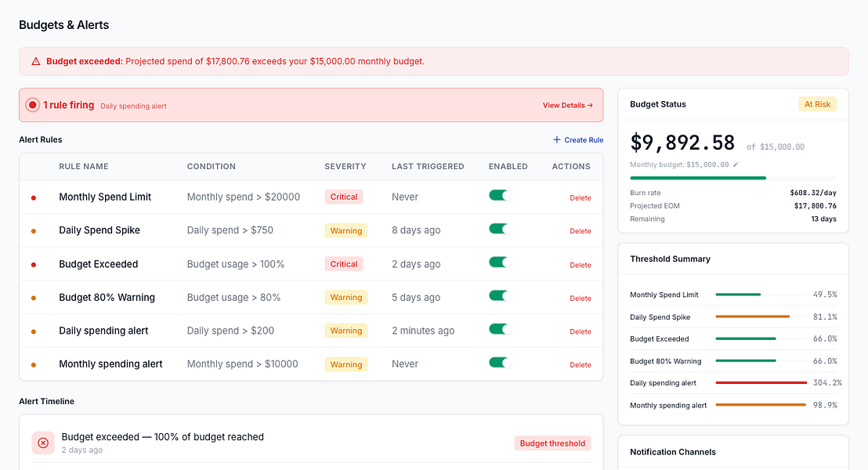Click the red firing indicator circle icon
Image resolution: width=868 pixels, height=470 pixels.
32,105
